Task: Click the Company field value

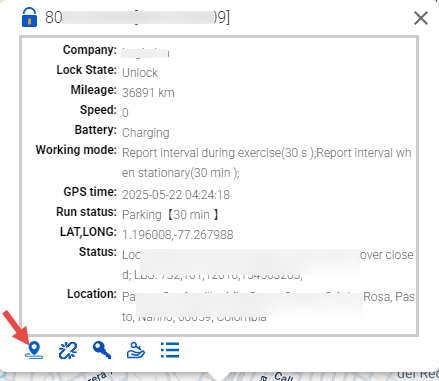Action: 145,53
